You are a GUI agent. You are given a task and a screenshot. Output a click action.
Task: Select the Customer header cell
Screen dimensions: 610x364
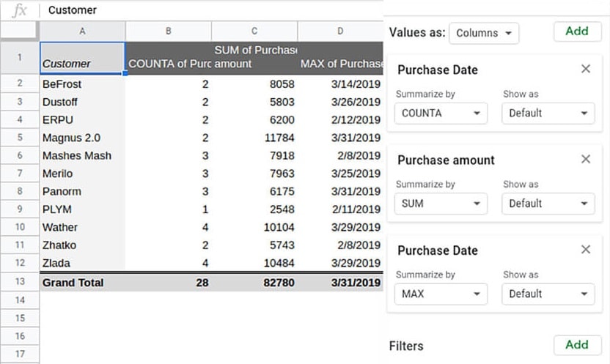[82, 58]
